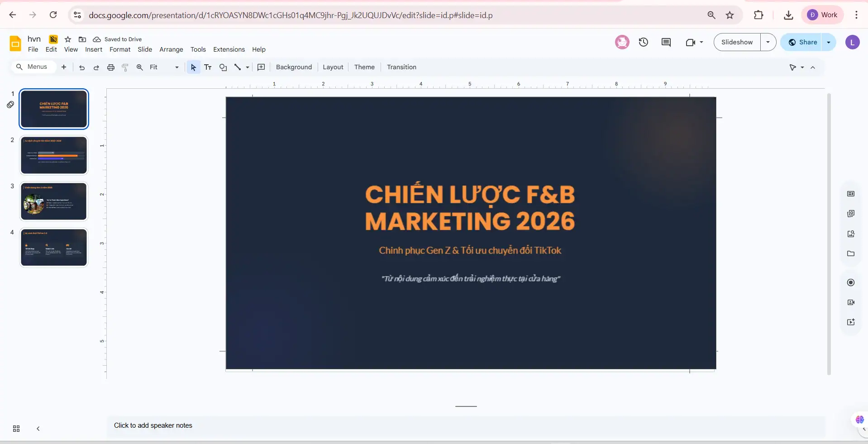This screenshot has height=444, width=868.
Task: Click the Add comment icon
Action: 666,42
